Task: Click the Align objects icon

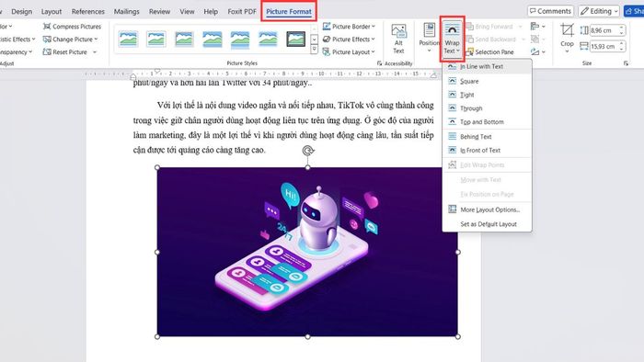Action: coord(537,27)
